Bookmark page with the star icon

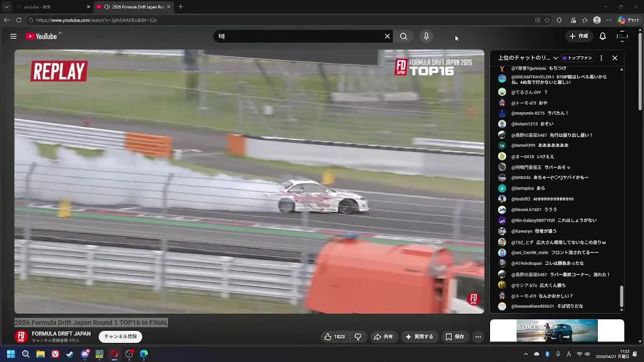547,20
